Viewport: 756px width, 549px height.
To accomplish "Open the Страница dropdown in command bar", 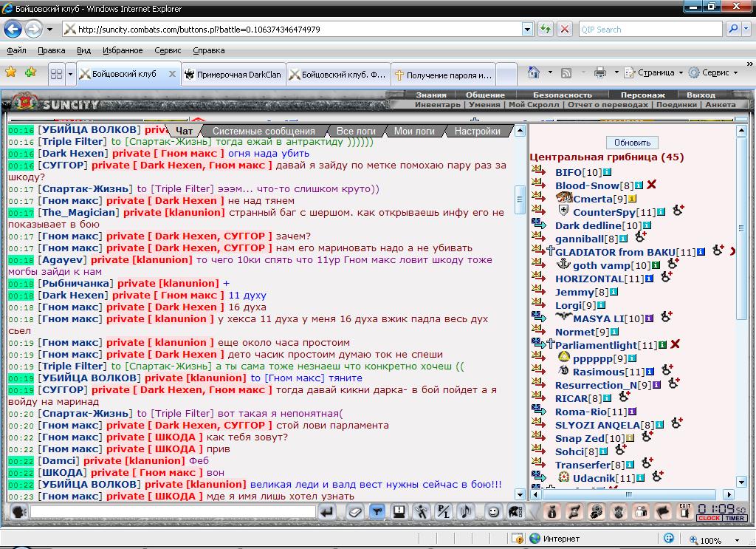I will click(x=653, y=72).
